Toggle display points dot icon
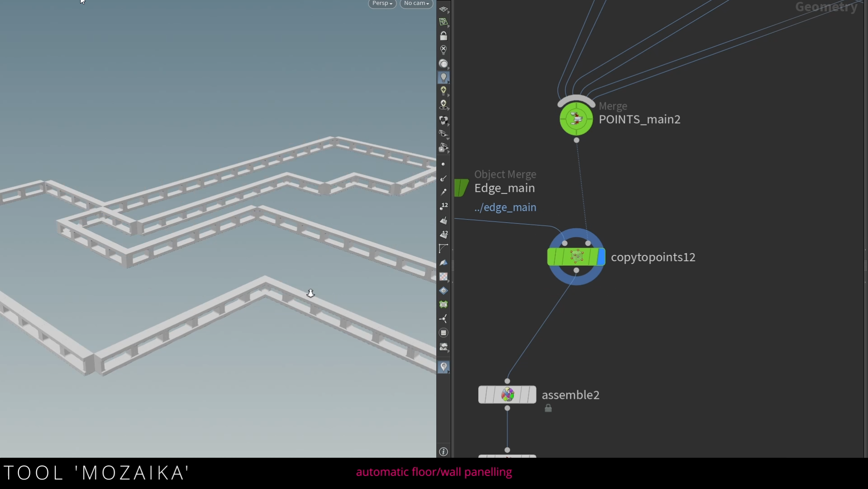The width and height of the screenshot is (868, 489). pyautogui.click(x=443, y=164)
